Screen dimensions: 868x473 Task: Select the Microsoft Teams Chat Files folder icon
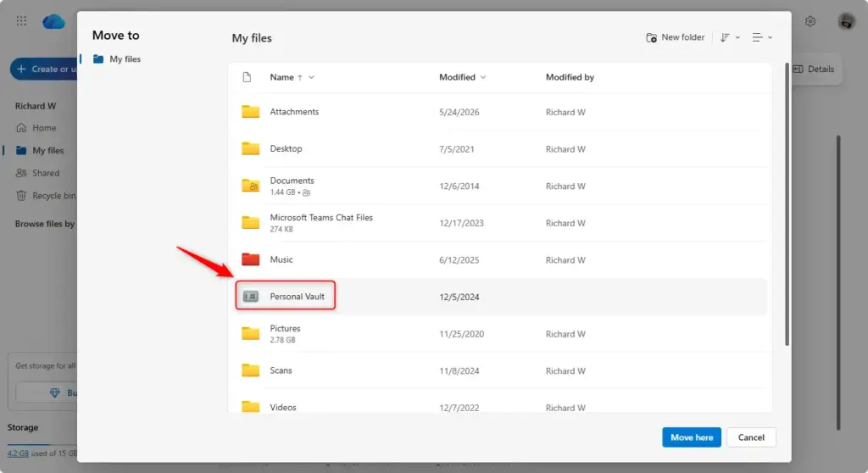coord(250,223)
